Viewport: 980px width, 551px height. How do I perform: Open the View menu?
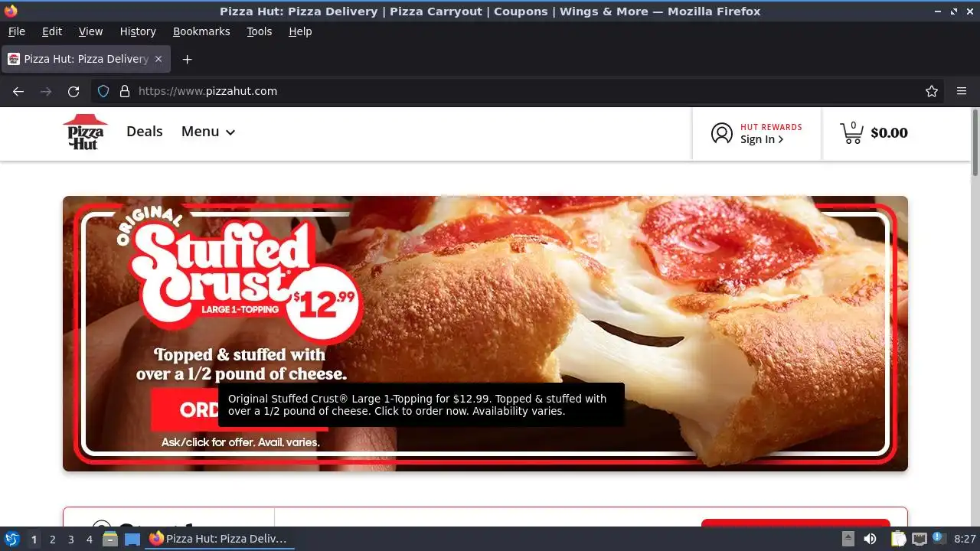[x=90, y=31]
